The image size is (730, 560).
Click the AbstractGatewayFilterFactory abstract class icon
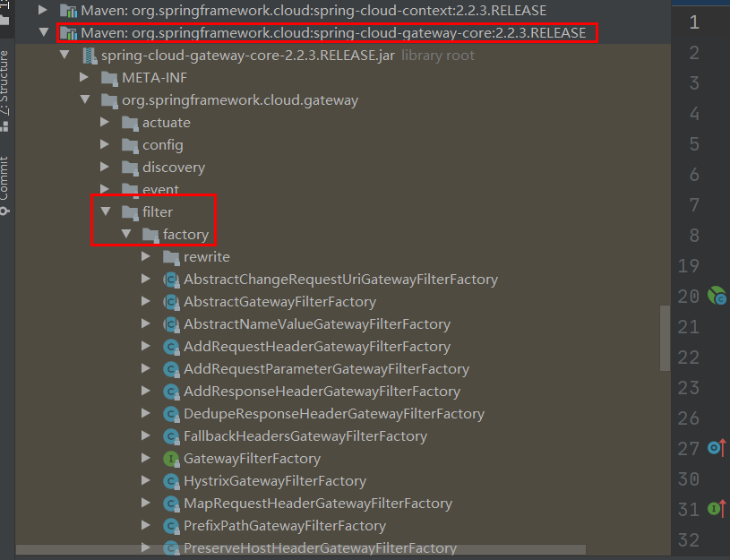pos(171,302)
